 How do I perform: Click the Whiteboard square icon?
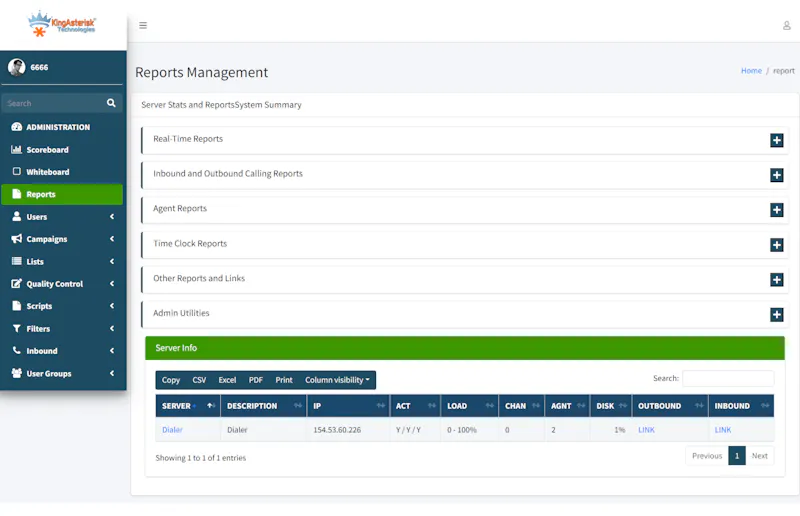pyautogui.click(x=17, y=171)
